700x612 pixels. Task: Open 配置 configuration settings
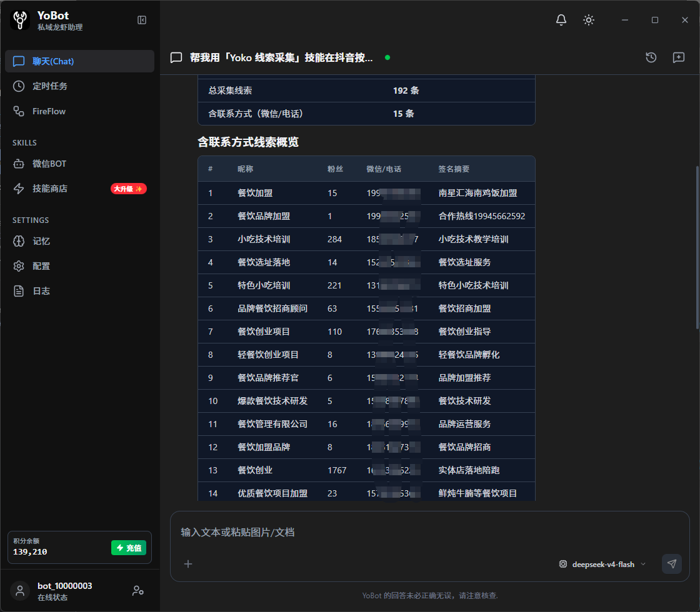click(79, 266)
